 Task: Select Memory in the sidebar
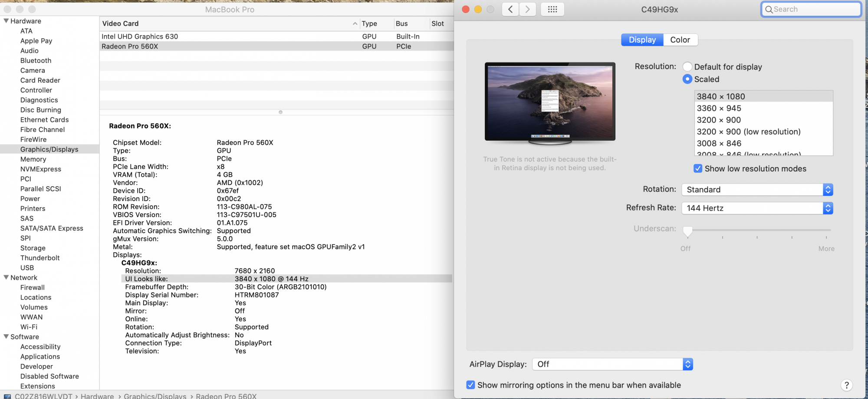click(33, 159)
